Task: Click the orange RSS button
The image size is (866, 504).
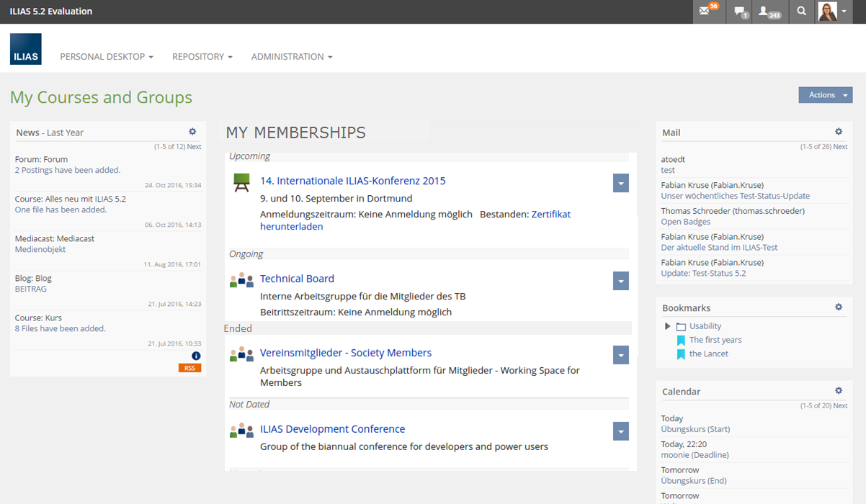Action: [189, 368]
